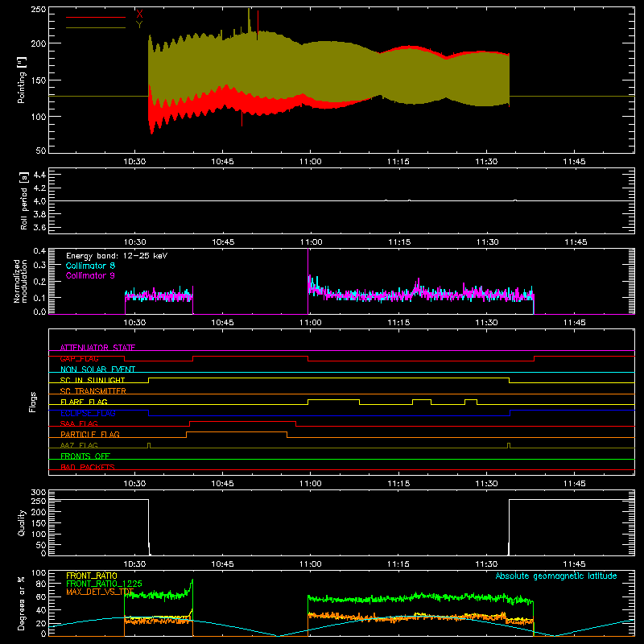This screenshot has height=644, width=644.
Task: Click the Normalized modulation axis title
Action: tap(21, 281)
